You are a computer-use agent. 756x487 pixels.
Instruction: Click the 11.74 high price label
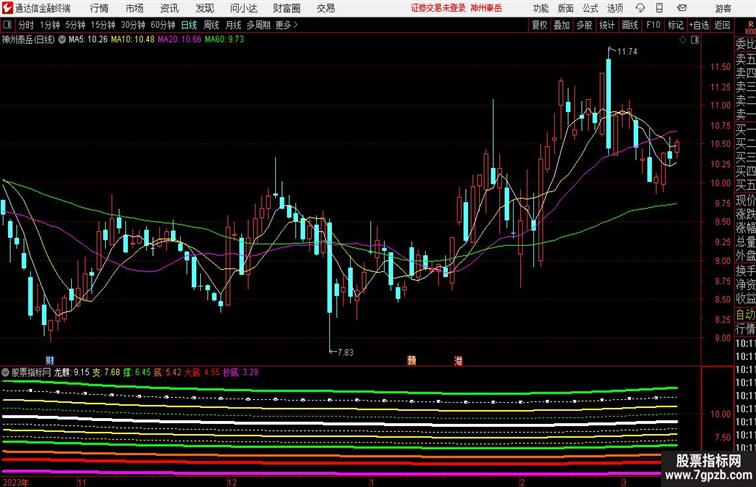(x=627, y=52)
